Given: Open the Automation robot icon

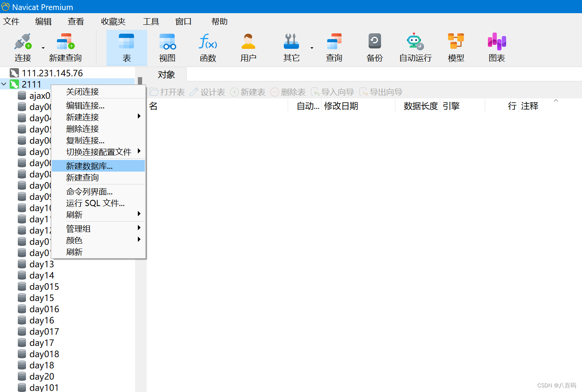Looking at the screenshot, I should [x=415, y=42].
